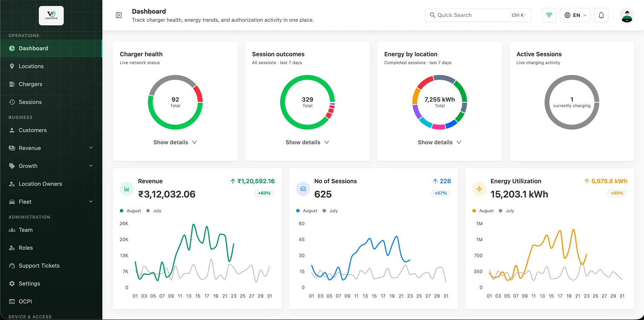Toggle the August legend in Energy Utilization chart
644x320 pixels.
pyautogui.click(x=483, y=211)
